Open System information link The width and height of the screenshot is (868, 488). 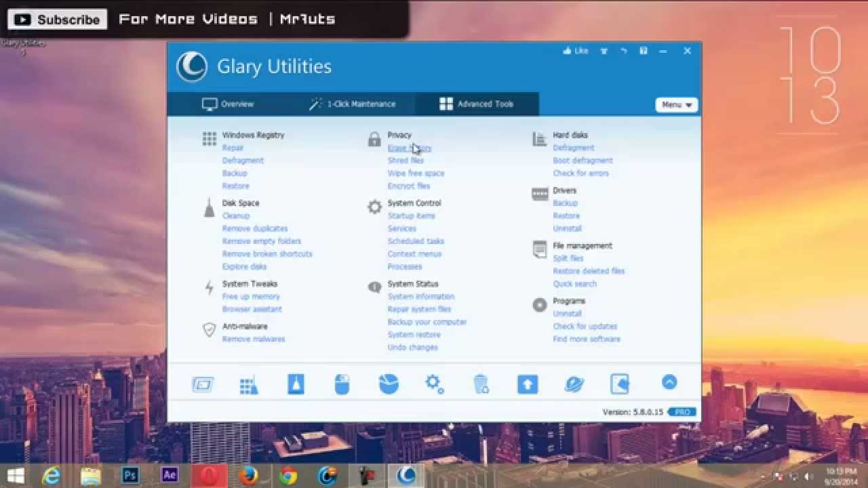coord(421,297)
